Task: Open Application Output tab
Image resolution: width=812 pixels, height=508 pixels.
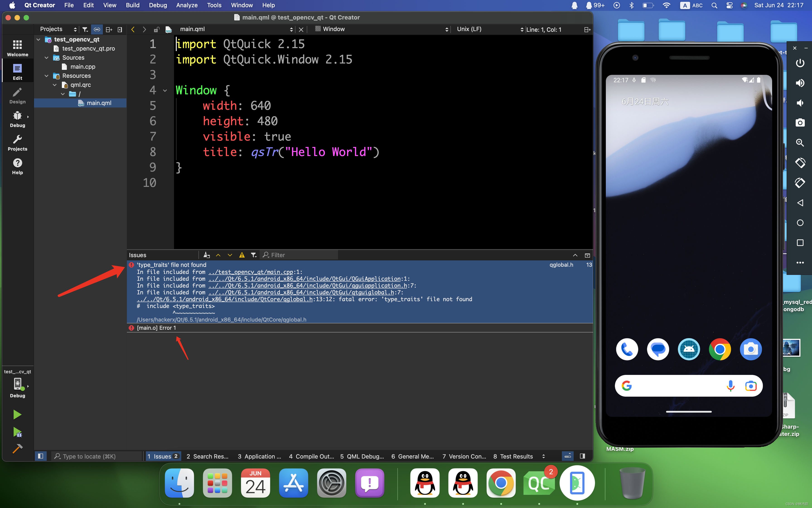Action: coord(259,456)
